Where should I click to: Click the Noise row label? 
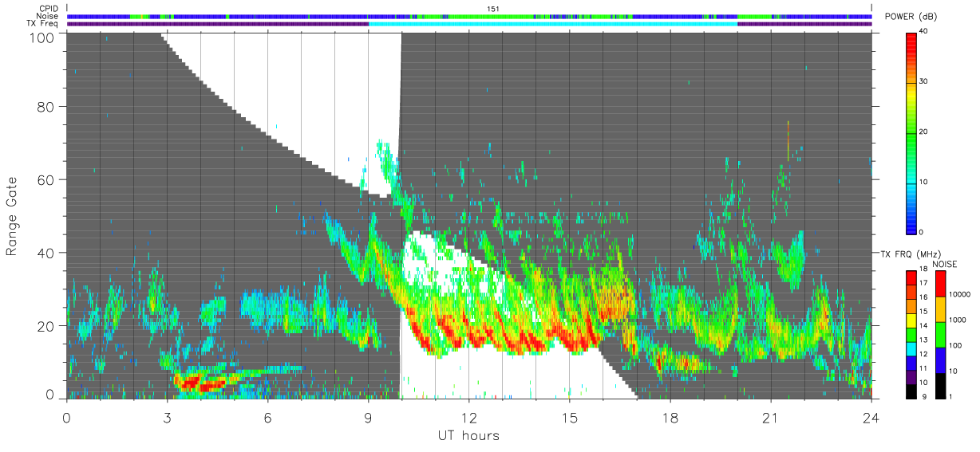click(x=47, y=16)
